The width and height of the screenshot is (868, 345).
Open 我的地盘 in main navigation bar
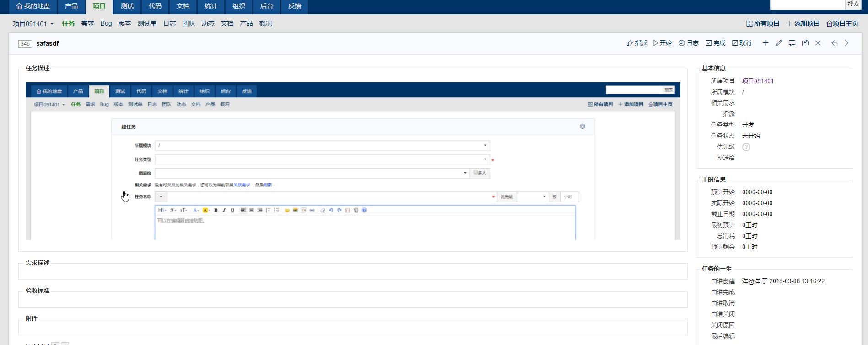point(33,6)
